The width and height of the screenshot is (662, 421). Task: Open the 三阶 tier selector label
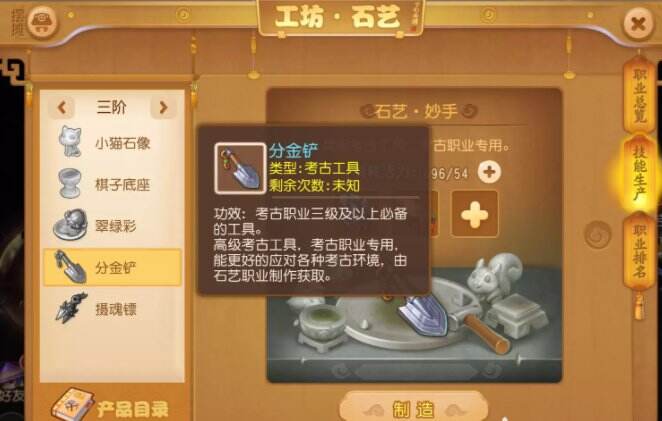point(112,107)
